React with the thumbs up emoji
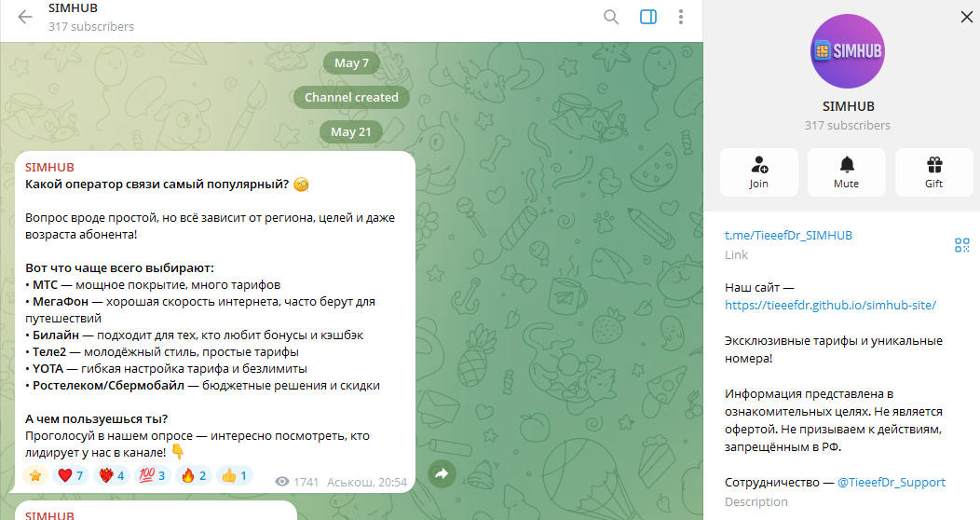Image resolution: width=980 pixels, height=520 pixels. pos(235,475)
